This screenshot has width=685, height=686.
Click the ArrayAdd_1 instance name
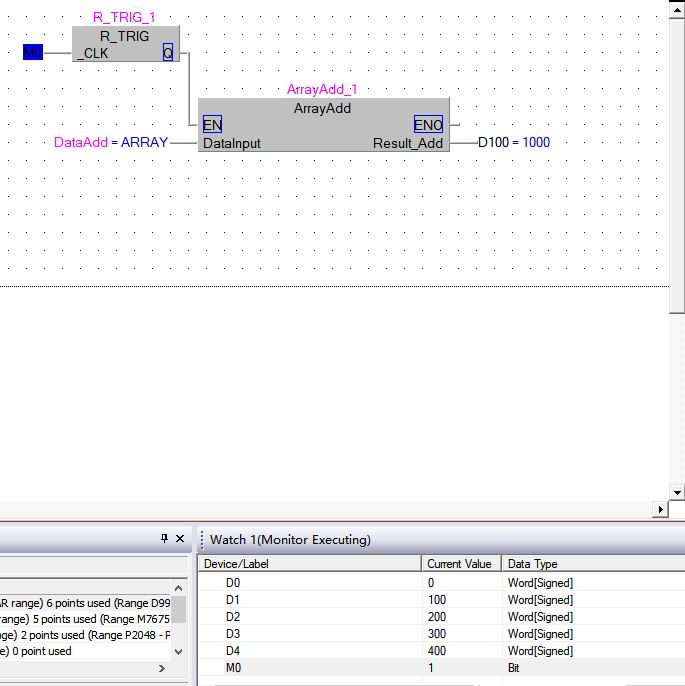coord(322,89)
